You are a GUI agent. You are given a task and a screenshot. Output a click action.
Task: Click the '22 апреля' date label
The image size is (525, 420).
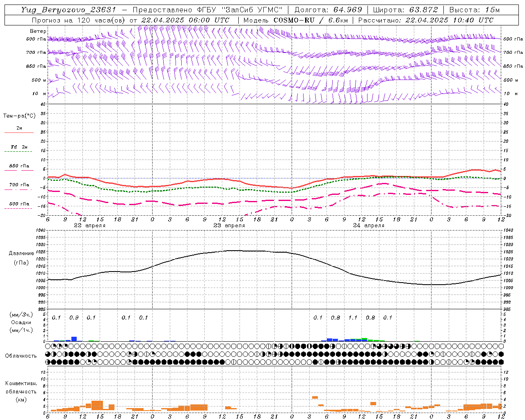pyautogui.click(x=89, y=226)
